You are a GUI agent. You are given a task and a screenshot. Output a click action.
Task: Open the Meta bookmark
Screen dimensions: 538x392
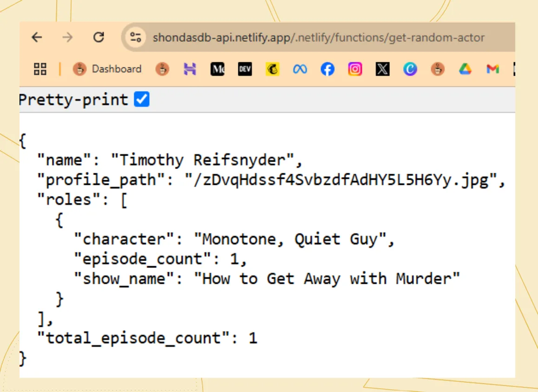point(300,69)
